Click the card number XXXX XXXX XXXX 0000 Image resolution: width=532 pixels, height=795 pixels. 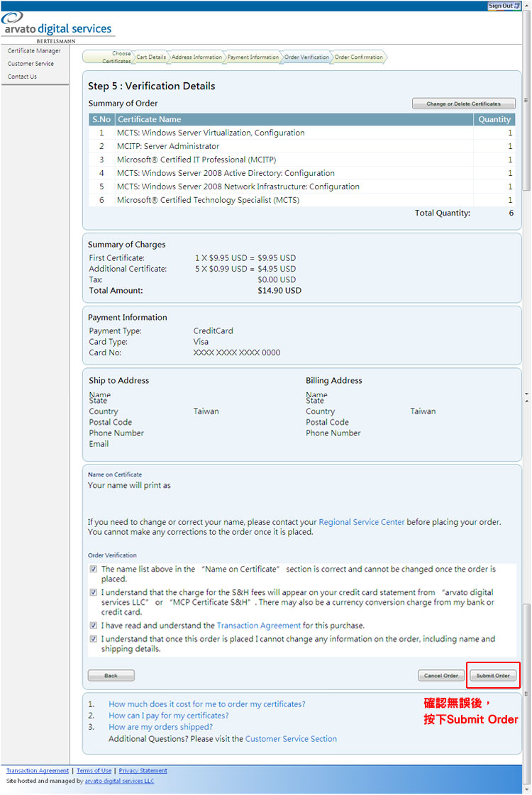[237, 352]
